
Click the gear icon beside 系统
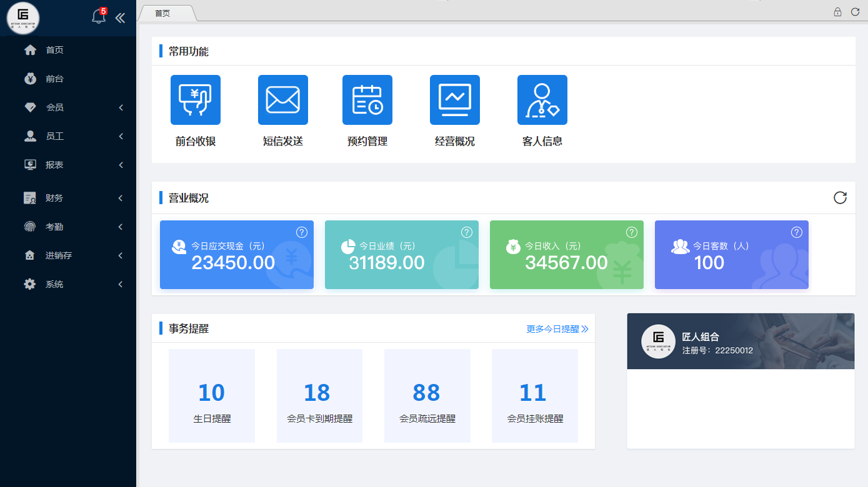point(30,284)
